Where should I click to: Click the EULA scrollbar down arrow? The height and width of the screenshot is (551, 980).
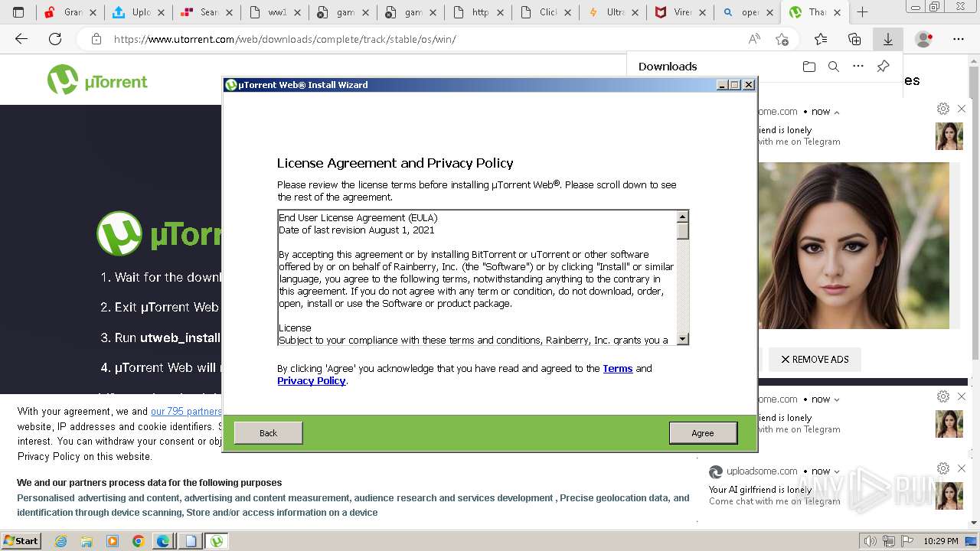tap(683, 339)
